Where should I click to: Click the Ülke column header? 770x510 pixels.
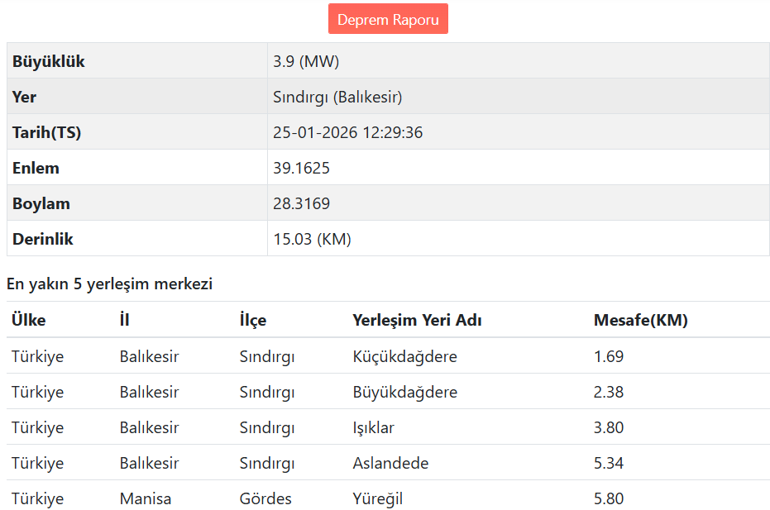[28, 320]
